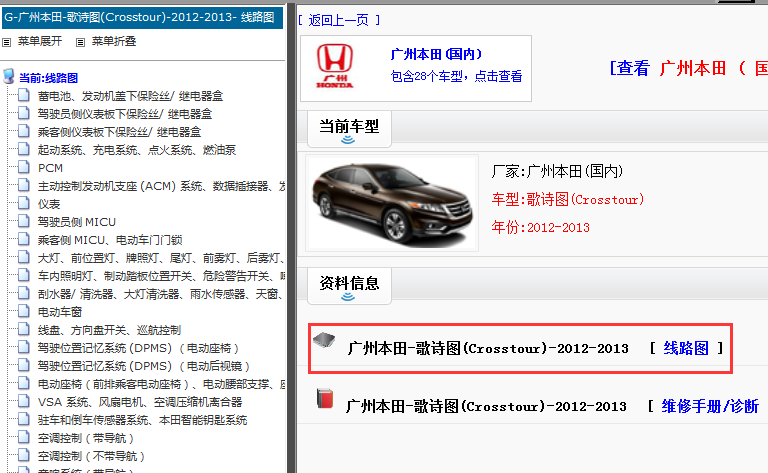Click the Crosstour car thumbnail image
Viewport: 768px width, 473px height.
click(x=392, y=203)
